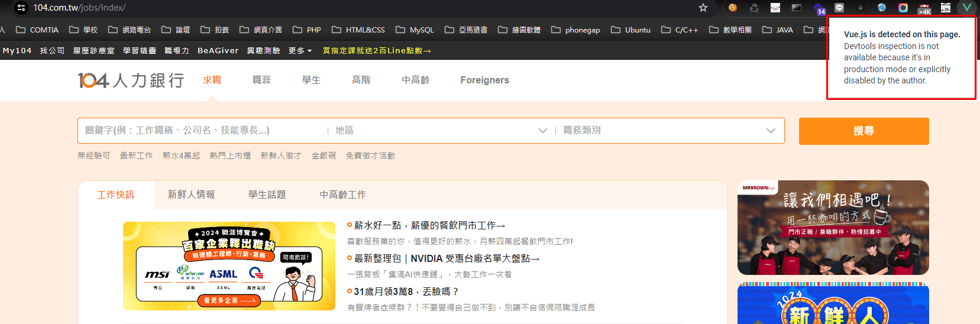Click the HTTP converter extension icon
980x324 pixels.
(x=946, y=8)
